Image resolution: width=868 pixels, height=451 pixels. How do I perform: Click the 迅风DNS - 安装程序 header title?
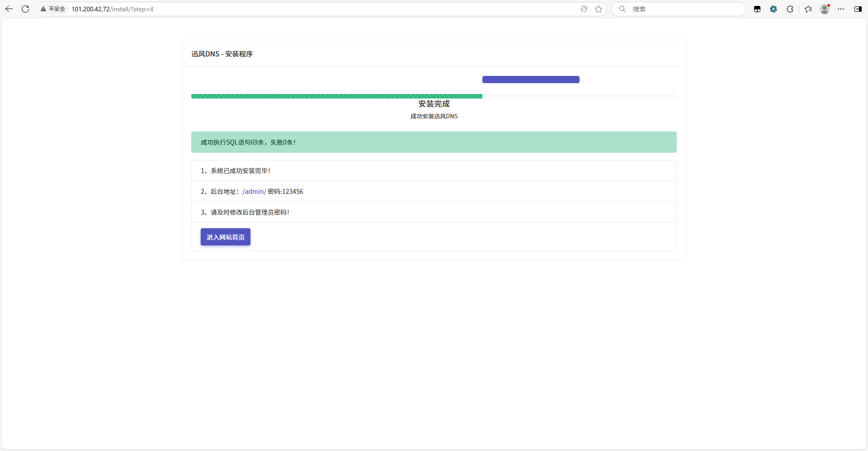coord(222,54)
